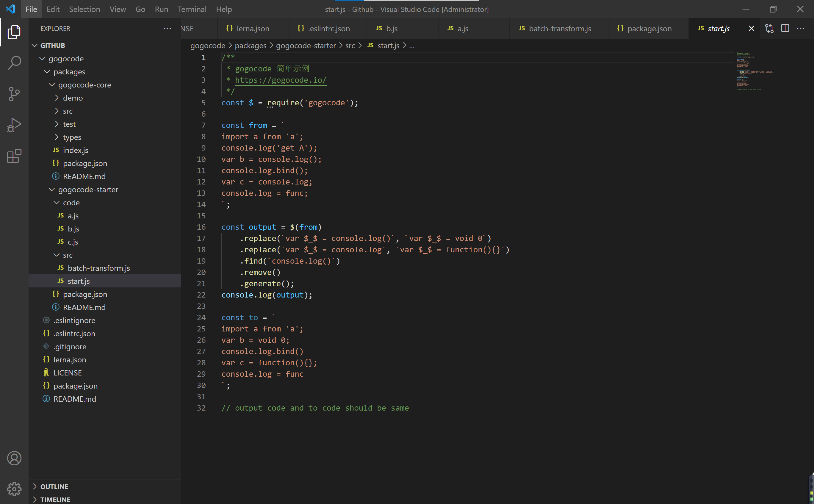Switch to the a.js editor tab
Image resolution: width=814 pixels, height=504 pixels.
(x=474, y=28)
